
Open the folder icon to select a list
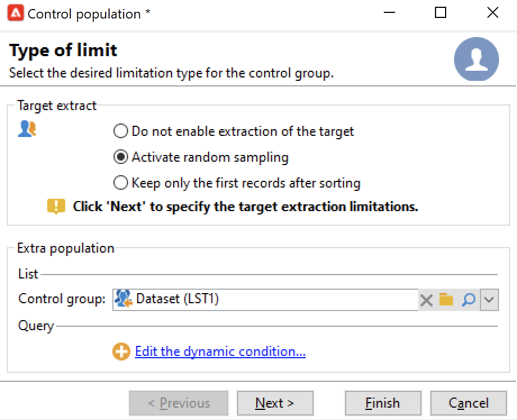click(x=446, y=300)
